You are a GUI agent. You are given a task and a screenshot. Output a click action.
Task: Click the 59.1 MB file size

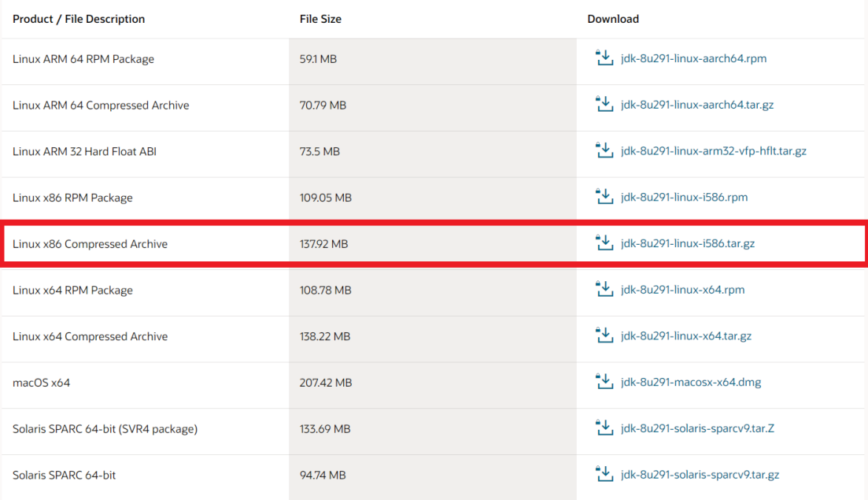[318, 59]
